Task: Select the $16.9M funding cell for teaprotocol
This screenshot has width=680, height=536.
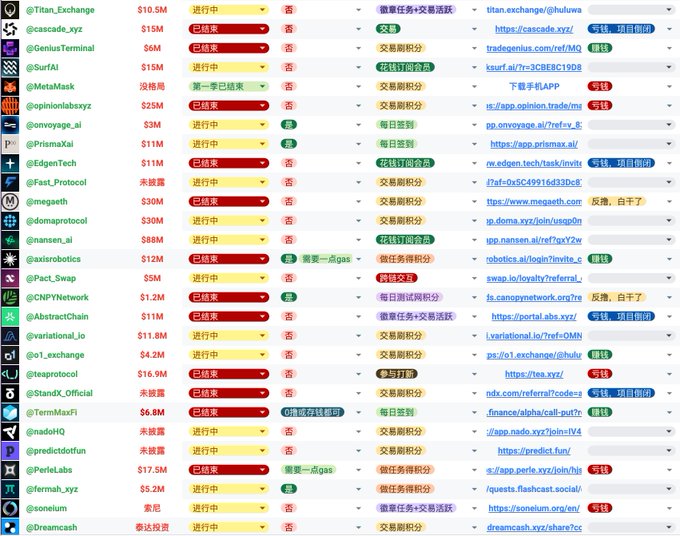Action: 152,374
